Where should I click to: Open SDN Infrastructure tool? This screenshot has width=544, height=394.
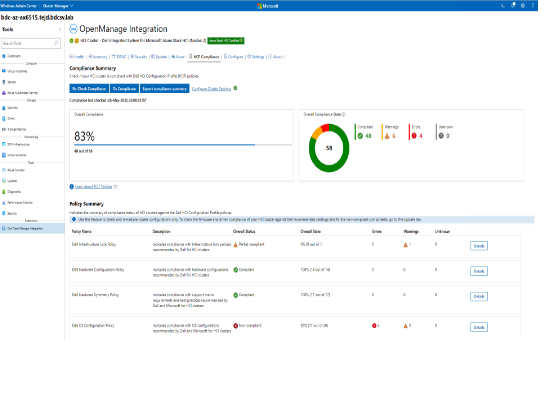(x=16, y=144)
